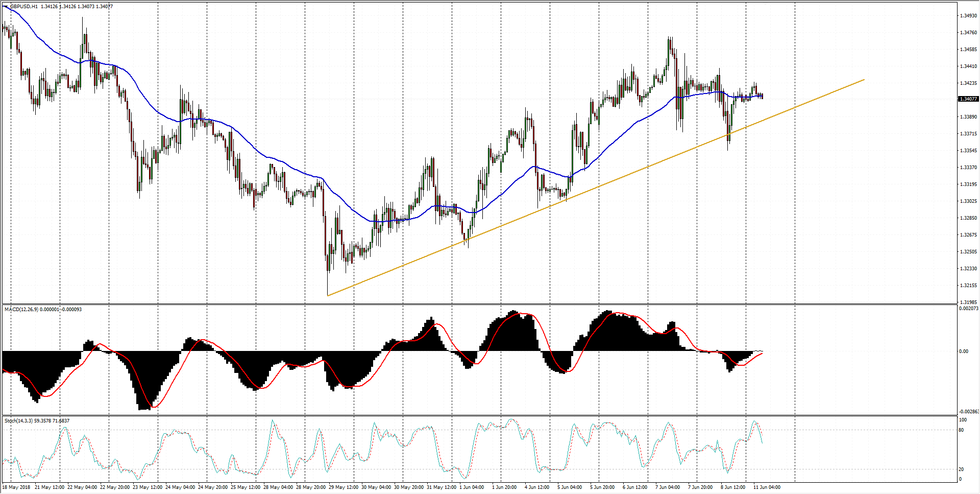Click the Stochastic 20 level axis label
The image size is (980, 494).
961,469
